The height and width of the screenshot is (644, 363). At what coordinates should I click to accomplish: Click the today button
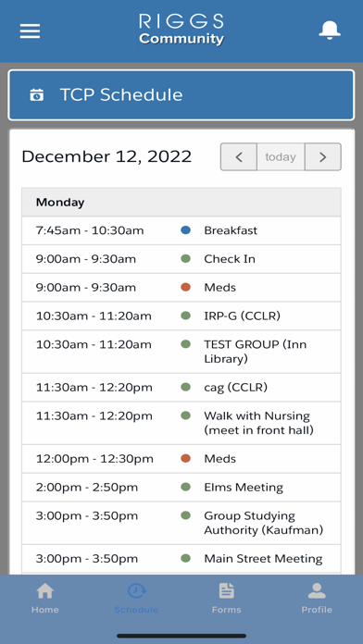point(281,157)
